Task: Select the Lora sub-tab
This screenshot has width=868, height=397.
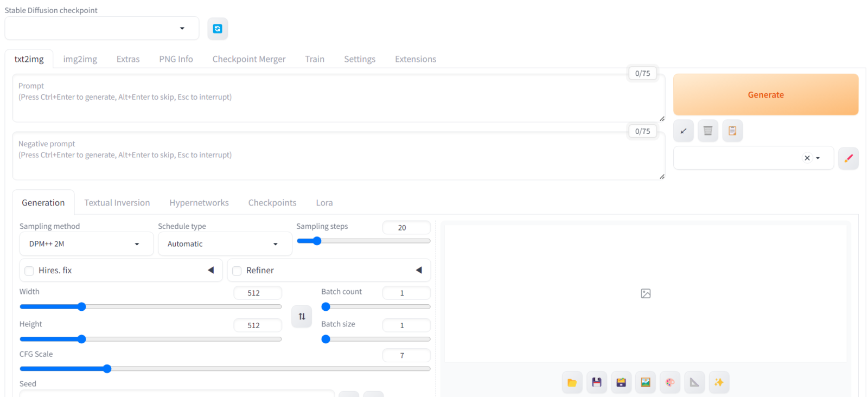Action: (x=324, y=203)
